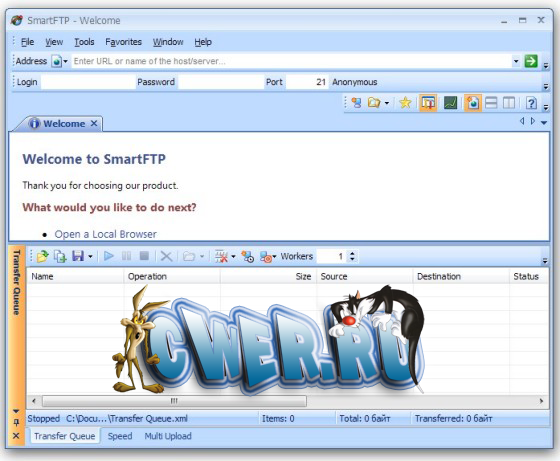Toggle the horizontal tile layout button

click(x=491, y=103)
